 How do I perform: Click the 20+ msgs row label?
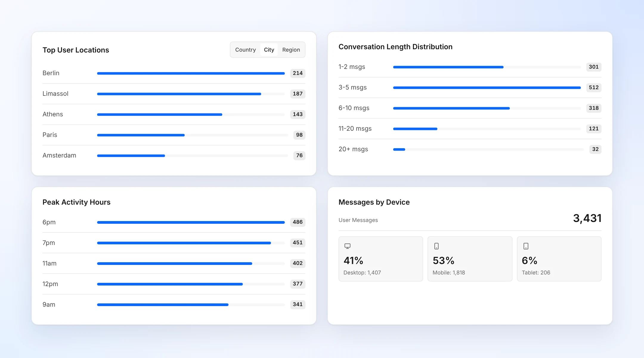click(353, 149)
